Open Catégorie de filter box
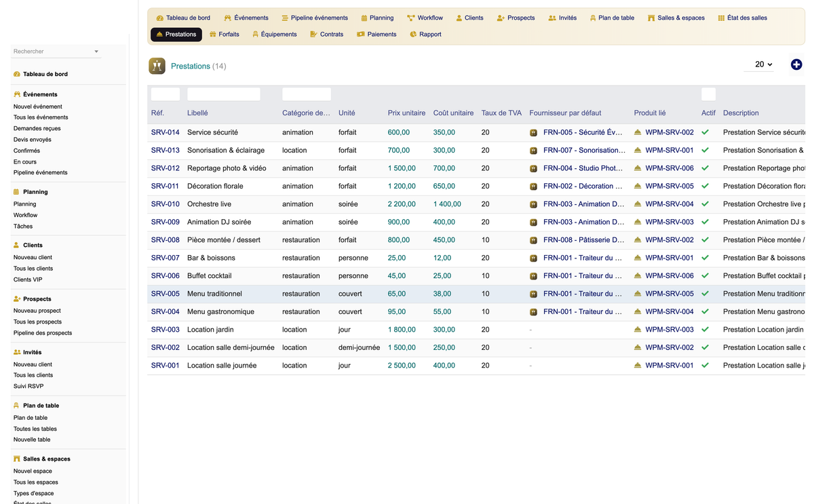This screenshot has width=814, height=504. click(x=307, y=94)
